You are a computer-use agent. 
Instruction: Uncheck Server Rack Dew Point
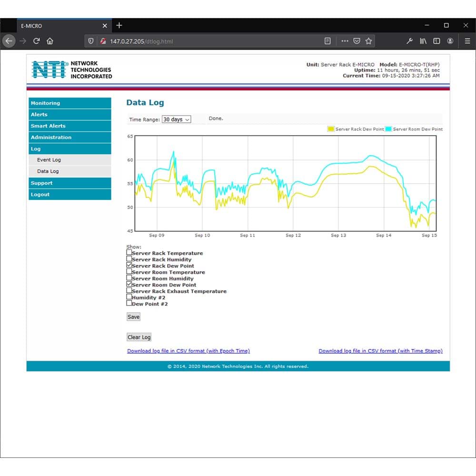(129, 265)
